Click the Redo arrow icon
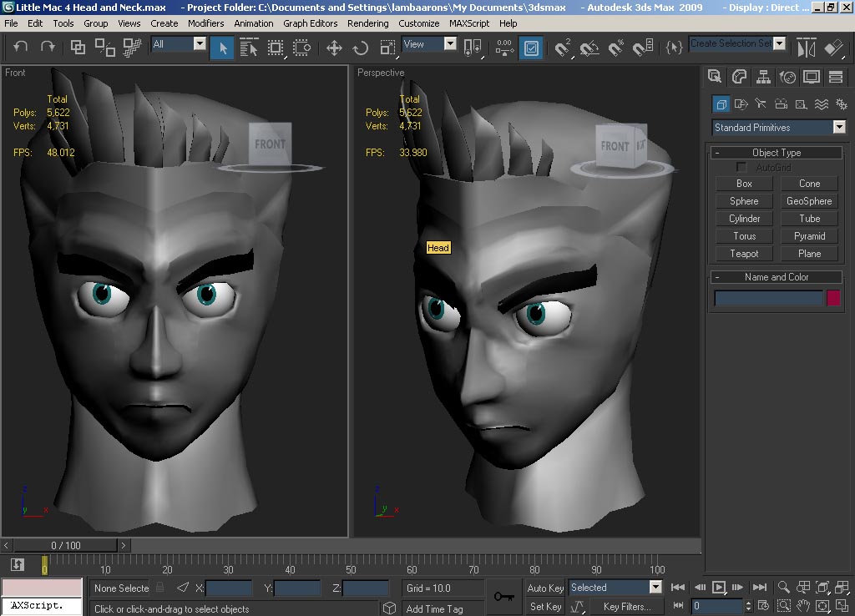 point(48,47)
